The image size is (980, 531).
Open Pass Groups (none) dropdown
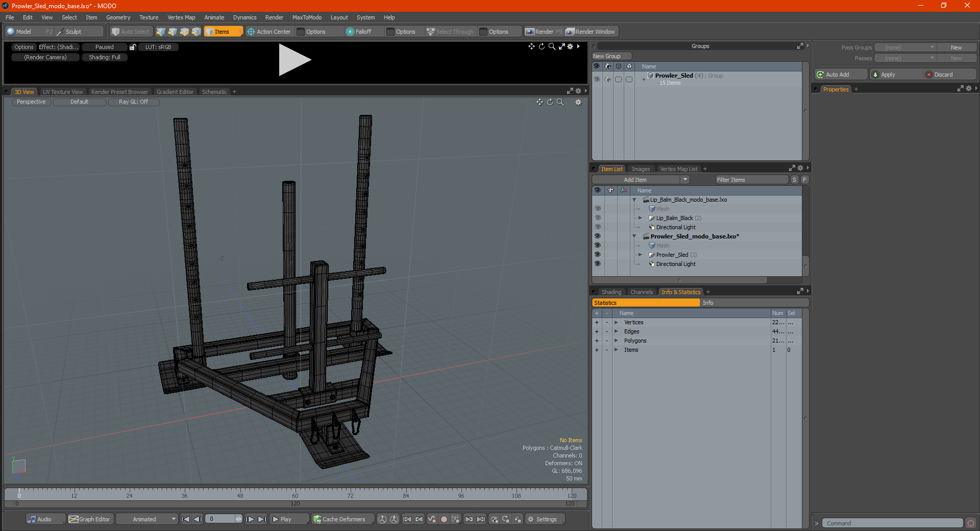click(x=905, y=47)
